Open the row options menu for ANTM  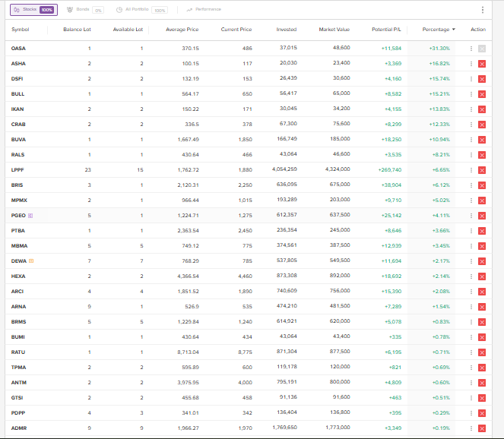point(471,383)
